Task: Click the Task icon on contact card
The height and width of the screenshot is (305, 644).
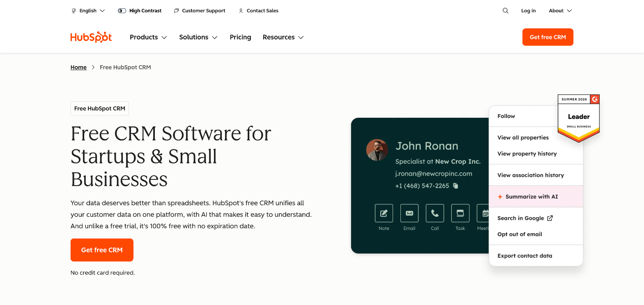Action: point(460,213)
